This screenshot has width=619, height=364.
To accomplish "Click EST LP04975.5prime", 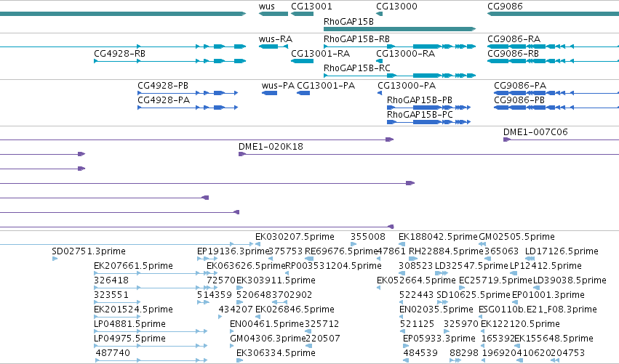I will 129,339.
